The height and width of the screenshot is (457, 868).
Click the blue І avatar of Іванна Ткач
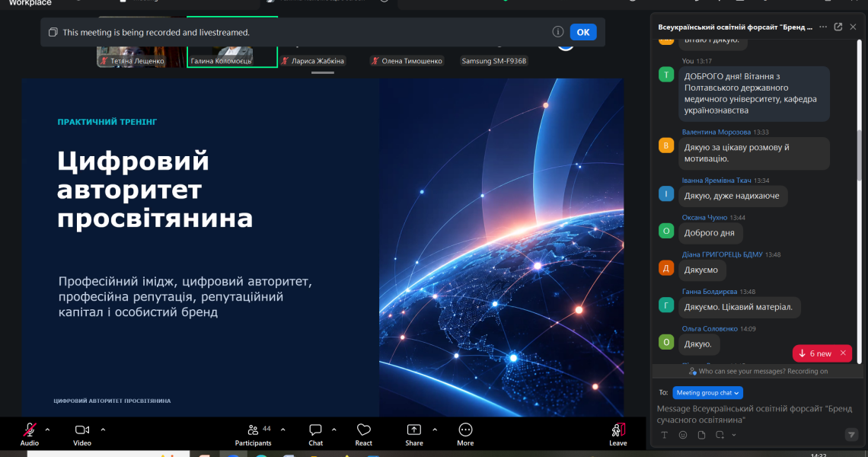[x=666, y=194]
